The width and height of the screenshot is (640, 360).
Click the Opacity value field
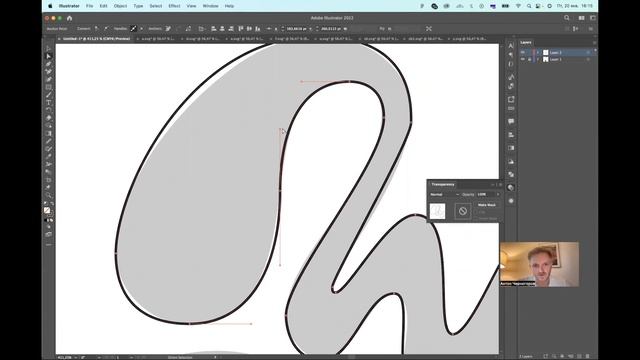(485, 194)
